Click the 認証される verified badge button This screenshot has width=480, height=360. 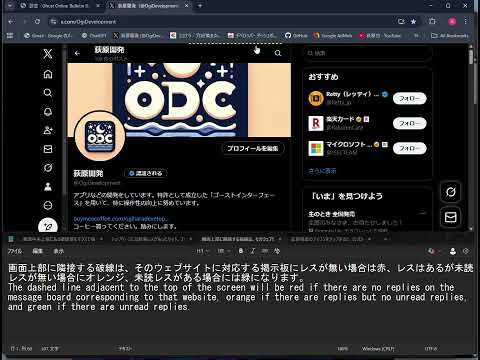[x=146, y=173]
